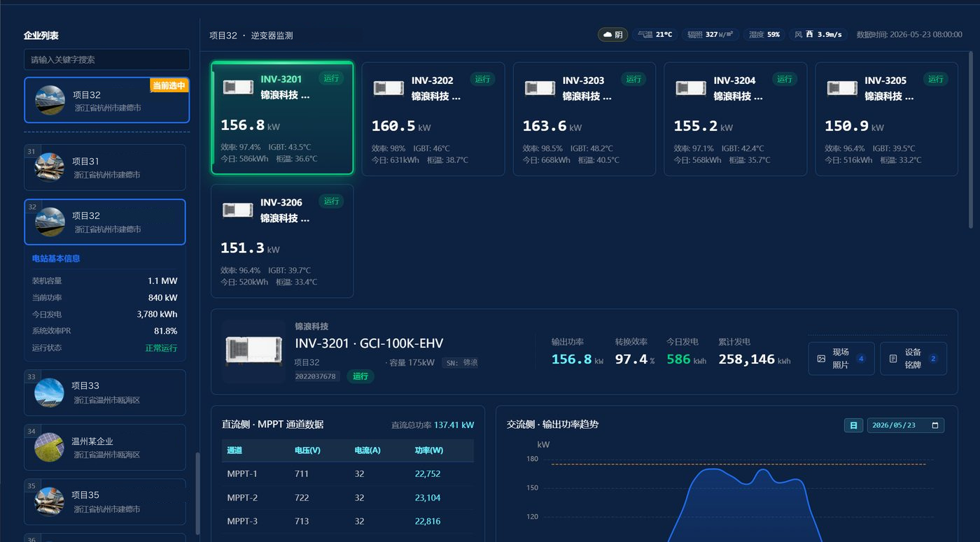Select inverter card INV-3204

(735, 119)
